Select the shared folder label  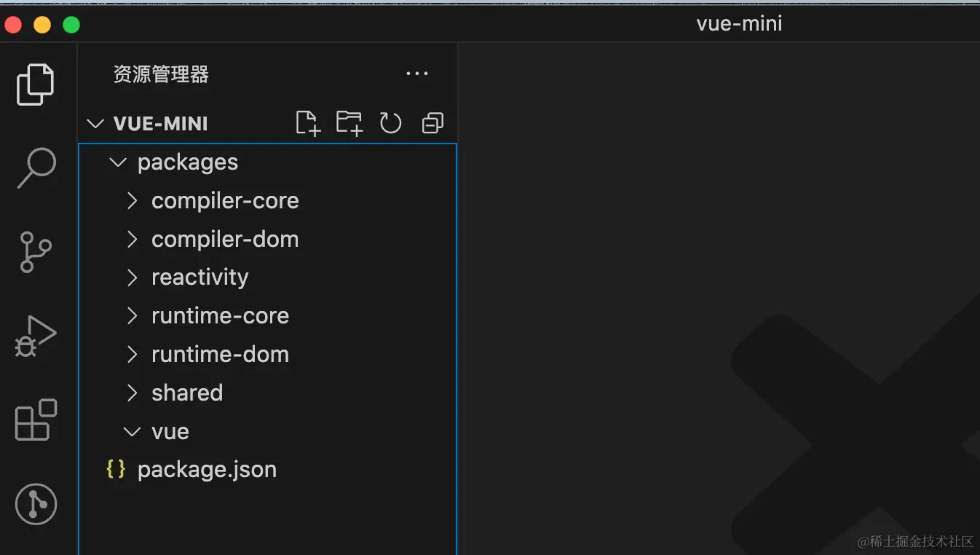click(187, 393)
